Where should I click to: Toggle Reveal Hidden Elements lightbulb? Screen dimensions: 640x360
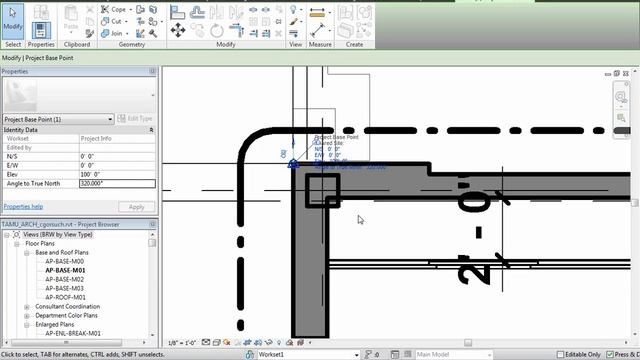[x=279, y=342]
